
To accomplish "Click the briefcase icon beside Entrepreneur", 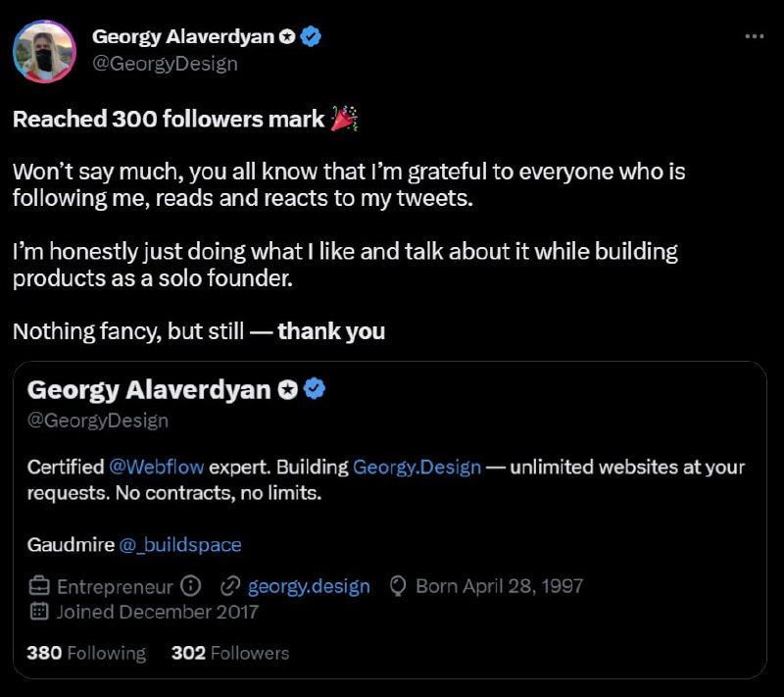I will [39, 586].
